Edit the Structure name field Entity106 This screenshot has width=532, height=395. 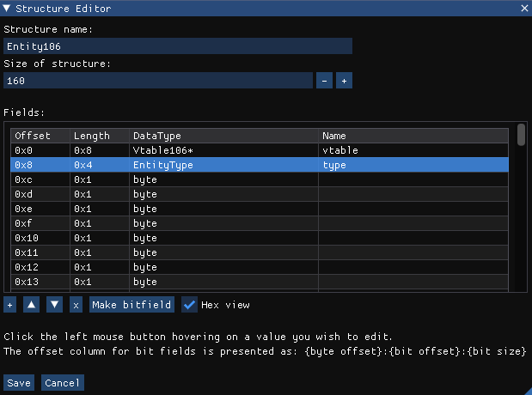178,46
